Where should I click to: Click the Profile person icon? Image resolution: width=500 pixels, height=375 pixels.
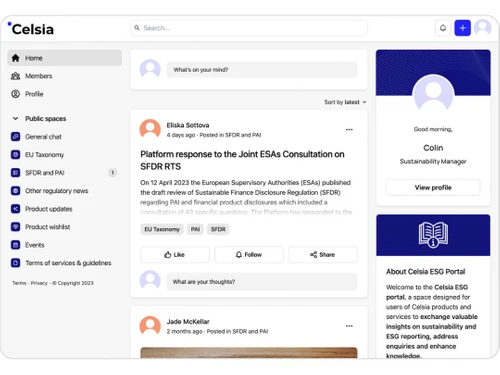point(15,94)
